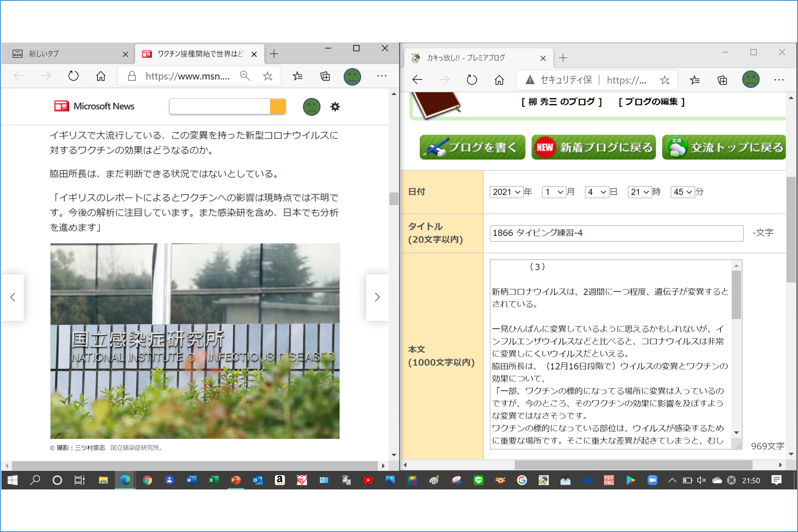Click back arrow in right blog browser
The image size is (798, 532).
point(417,80)
